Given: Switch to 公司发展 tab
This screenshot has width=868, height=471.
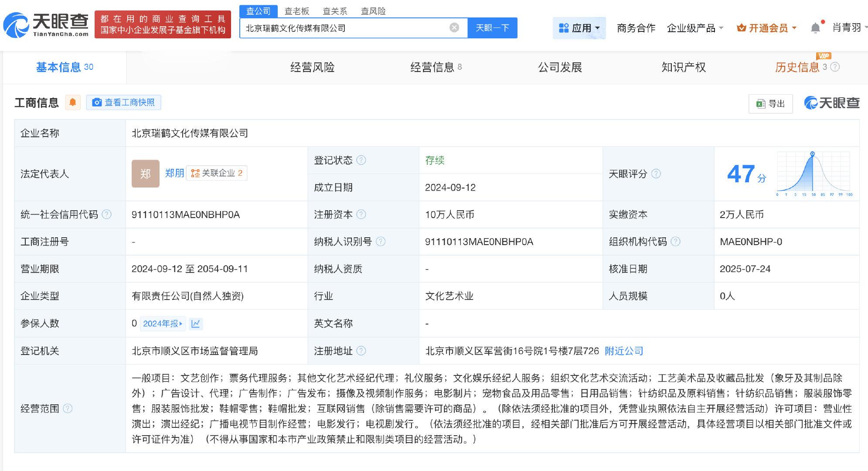Looking at the screenshot, I should (560, 67).
